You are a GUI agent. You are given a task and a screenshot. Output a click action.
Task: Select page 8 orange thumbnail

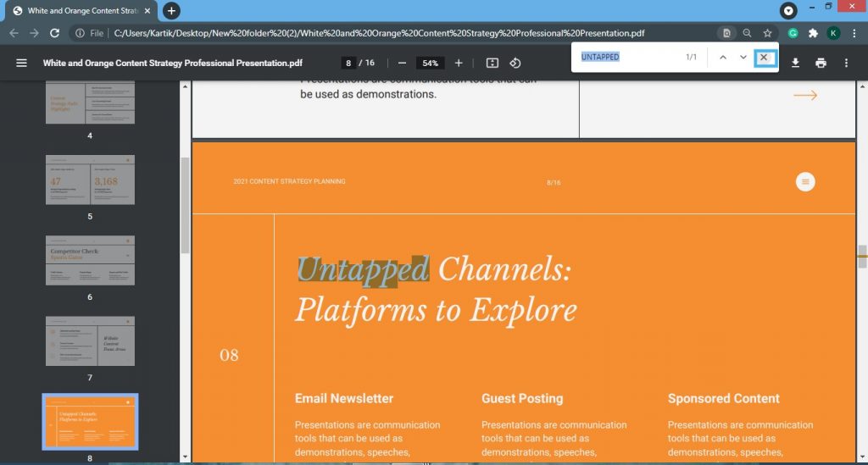pos(90,422)
